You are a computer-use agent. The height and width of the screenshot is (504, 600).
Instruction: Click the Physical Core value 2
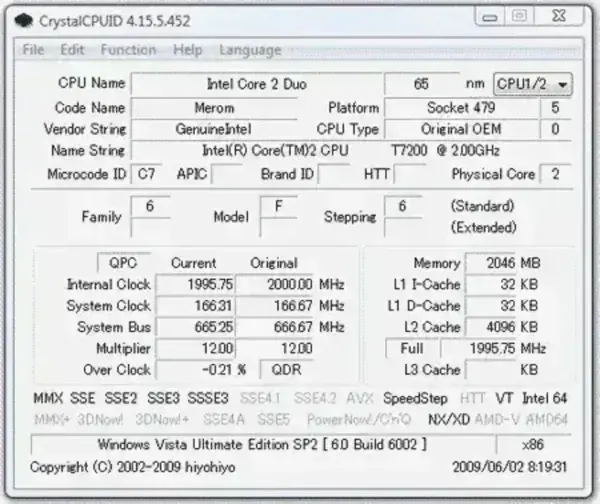coord(555,175)
